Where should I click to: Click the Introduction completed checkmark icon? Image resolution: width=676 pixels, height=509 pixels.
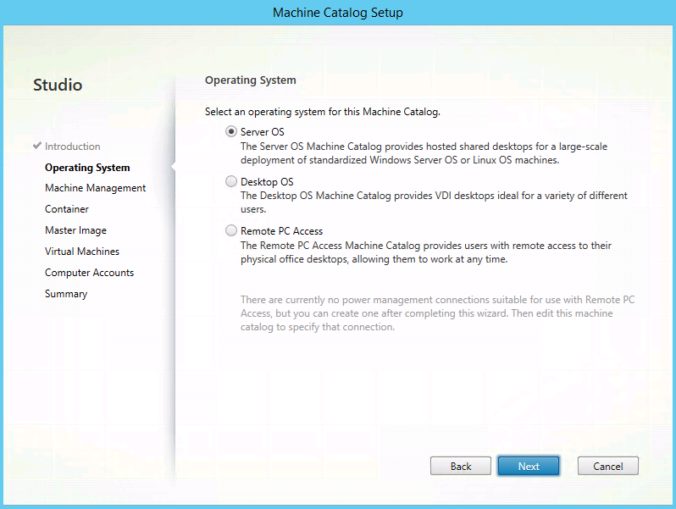pos(38,146)
